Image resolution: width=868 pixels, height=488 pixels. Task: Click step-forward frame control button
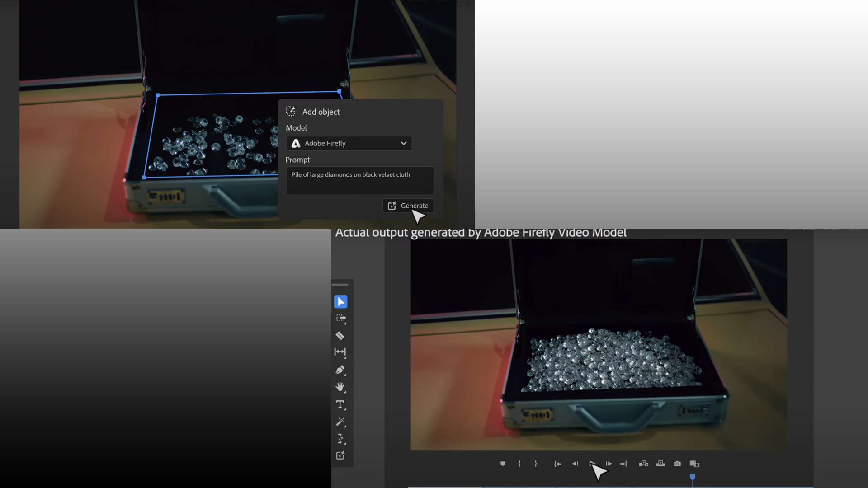[609, 464]
